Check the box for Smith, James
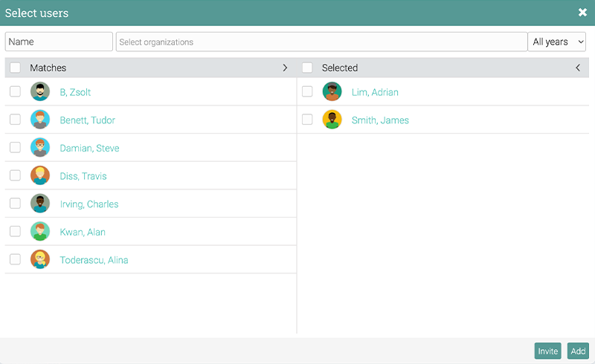 (307, 120)
